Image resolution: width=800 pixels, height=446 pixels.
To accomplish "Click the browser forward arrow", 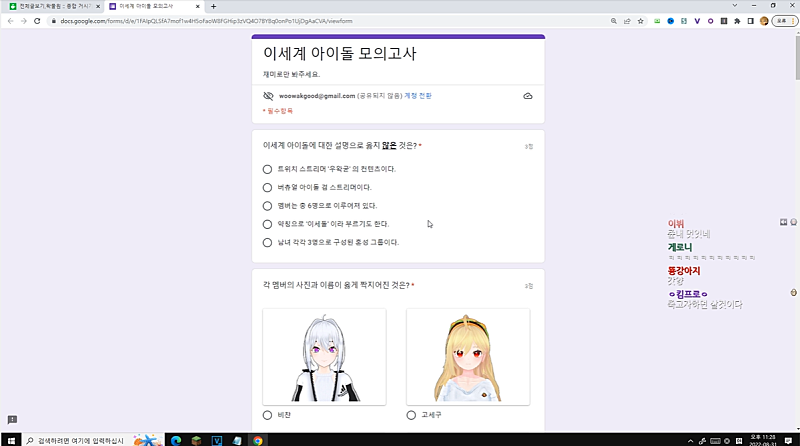I will 23,21.
